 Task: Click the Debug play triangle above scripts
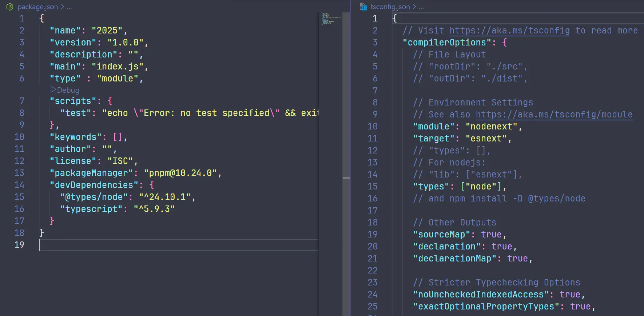[53, 89]
